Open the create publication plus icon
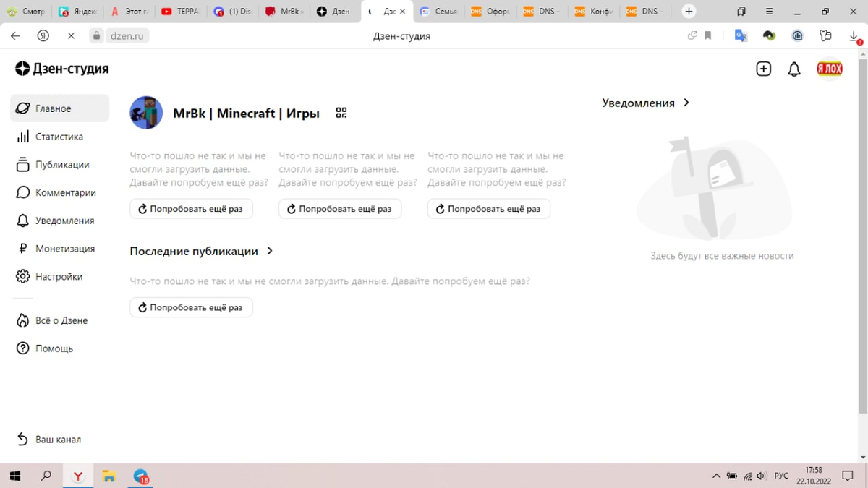868x488 pixels. pos(763,69)
